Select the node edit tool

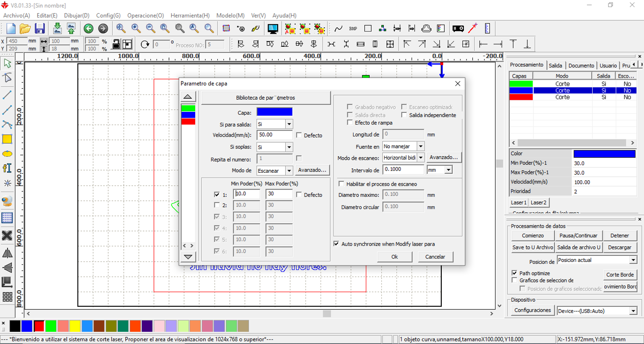(x=7, y=78)
